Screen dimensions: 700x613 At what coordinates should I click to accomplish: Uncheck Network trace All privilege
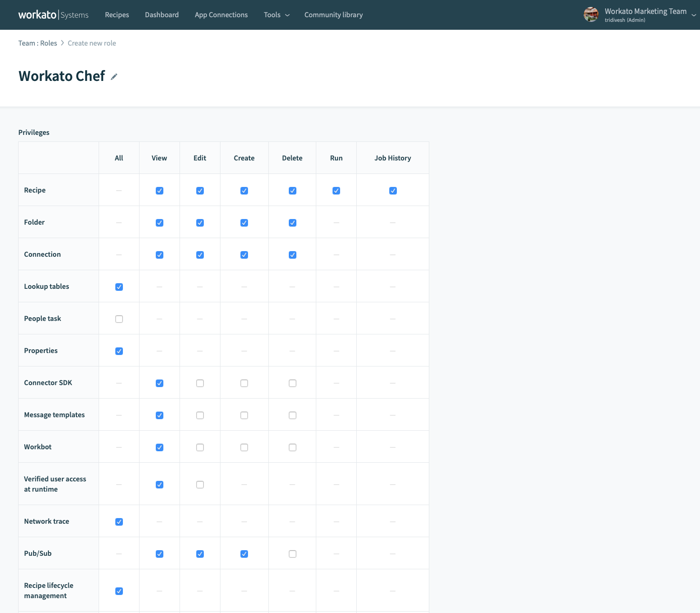click(119, 522)
